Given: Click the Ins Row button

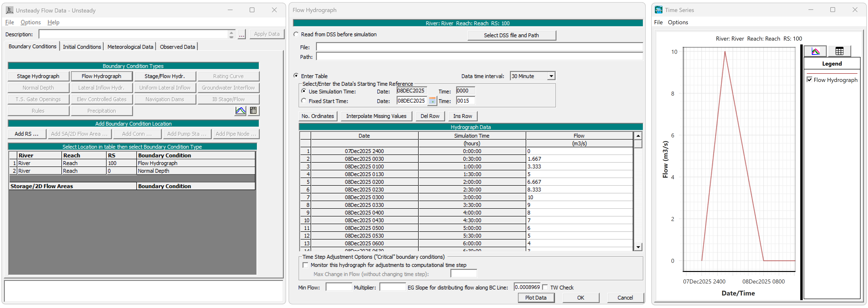Looking at the screenshot, I should point(462,116).
